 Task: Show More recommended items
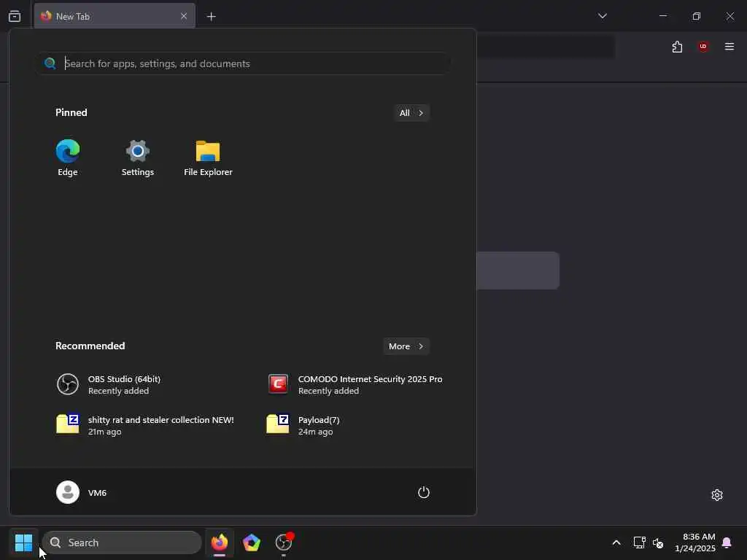pos(406,346)
